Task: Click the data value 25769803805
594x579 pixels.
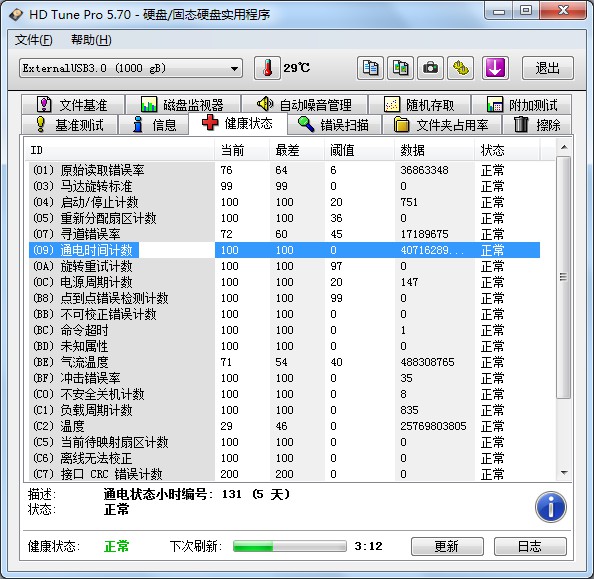Action: 433,426
